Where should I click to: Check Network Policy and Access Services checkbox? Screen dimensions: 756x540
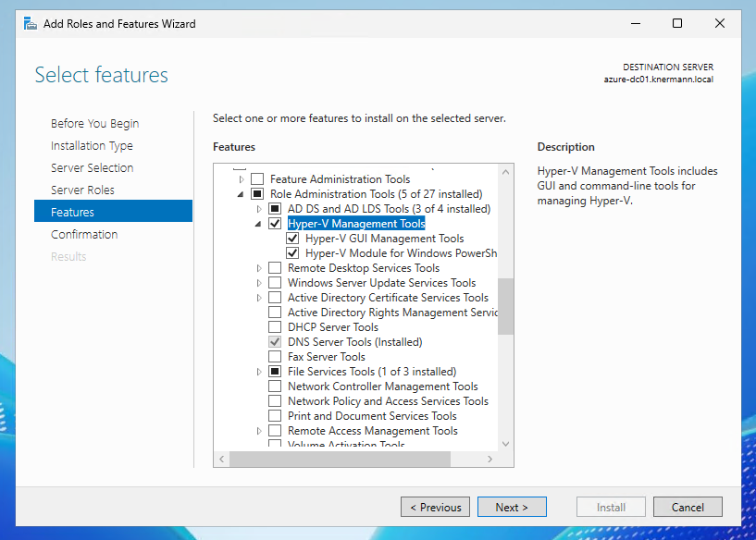click(275, 401)
